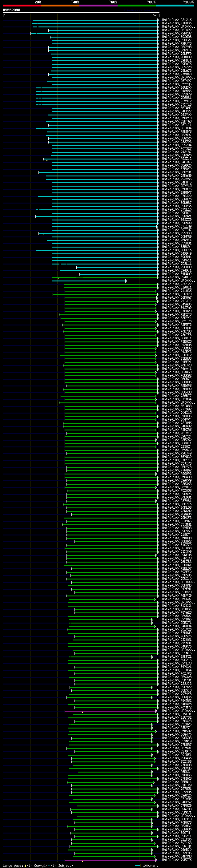Click the red 20% identity color bar
This screenshot has height=868, width=197.
22,6
